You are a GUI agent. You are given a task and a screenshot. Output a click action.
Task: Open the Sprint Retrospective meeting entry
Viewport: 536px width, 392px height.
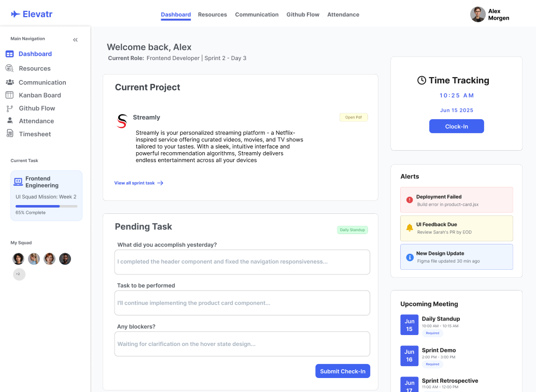pos(450,381)
